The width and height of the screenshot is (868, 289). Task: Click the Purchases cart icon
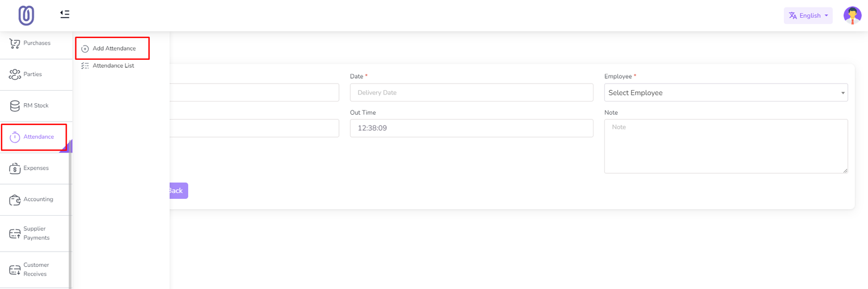tap(15, 43)
